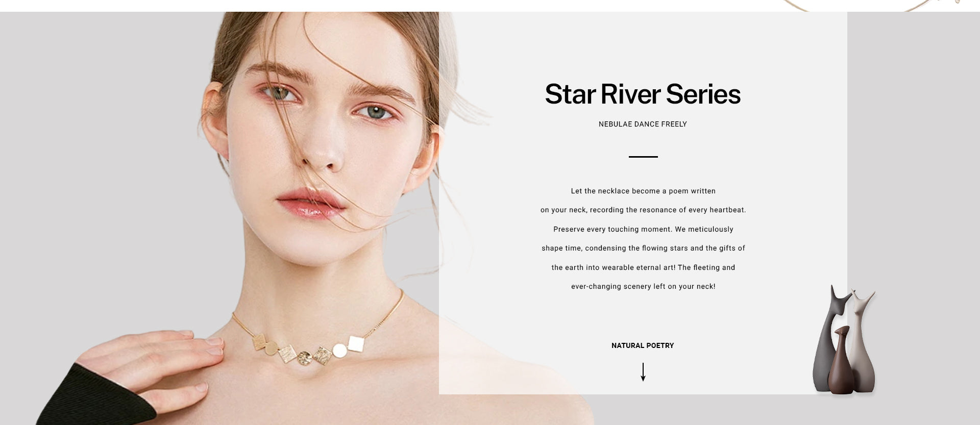
Task: Click the "wearable eternal art" text line
Action: click(643, 267)
